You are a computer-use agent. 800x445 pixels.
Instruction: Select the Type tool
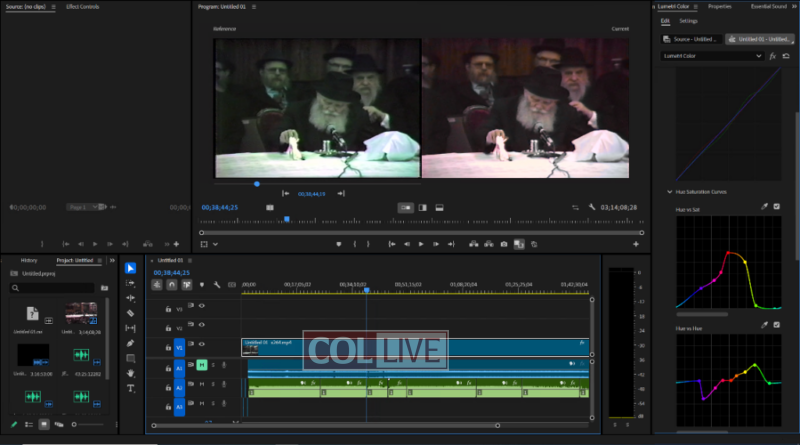(130, 388)
